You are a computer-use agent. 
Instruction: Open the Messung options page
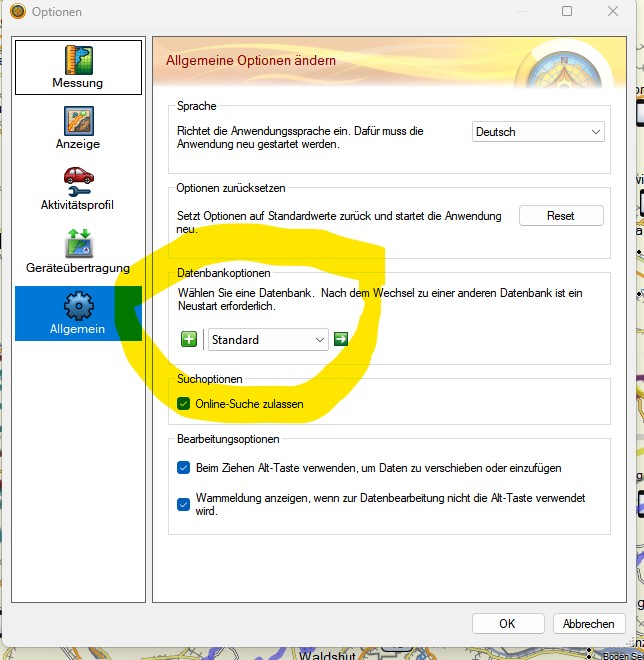pyautogui.click(x=78, y=67)
